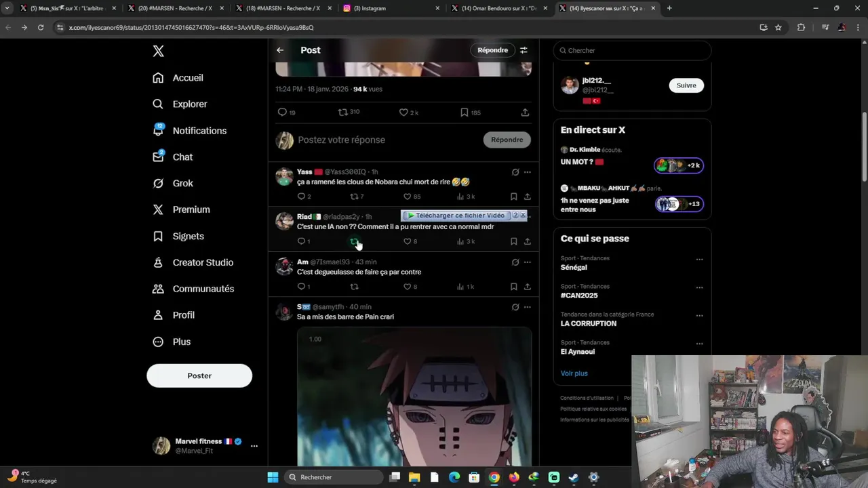This screenshot has height=488, width=868.
Task: Repost the main post with 310 reposts
Action: 349,112
